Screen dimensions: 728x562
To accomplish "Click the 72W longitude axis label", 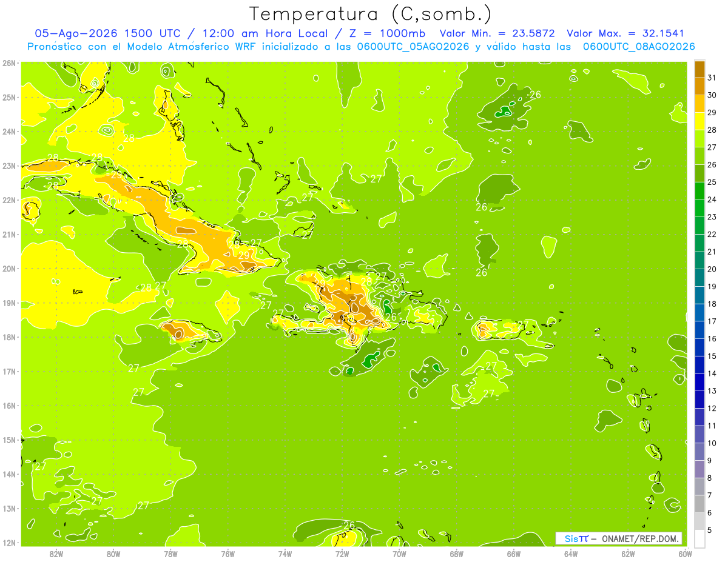I will [342, 554].
